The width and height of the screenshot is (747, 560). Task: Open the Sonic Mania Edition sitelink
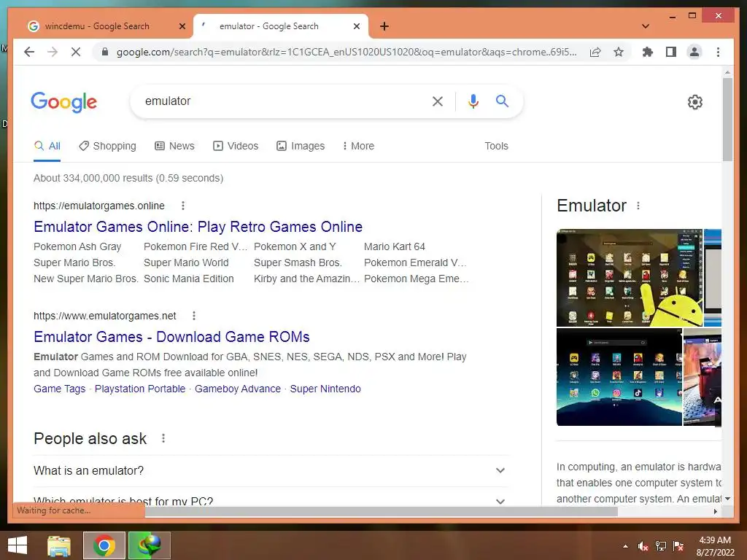pos(189,279)
